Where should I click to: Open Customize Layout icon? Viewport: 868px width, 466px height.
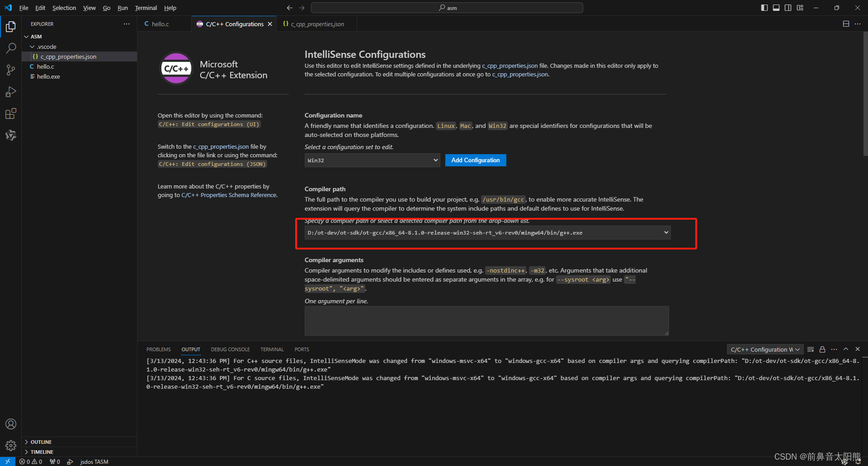point(800,8)
